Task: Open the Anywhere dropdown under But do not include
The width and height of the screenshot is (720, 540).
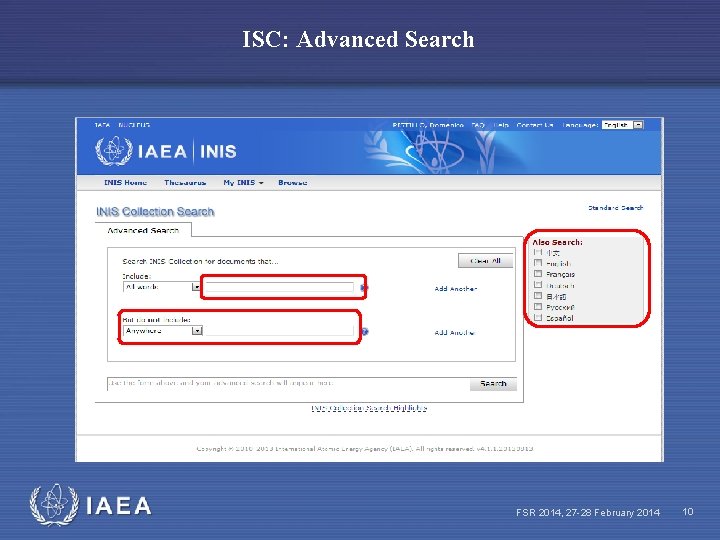Action: point(163,331)
